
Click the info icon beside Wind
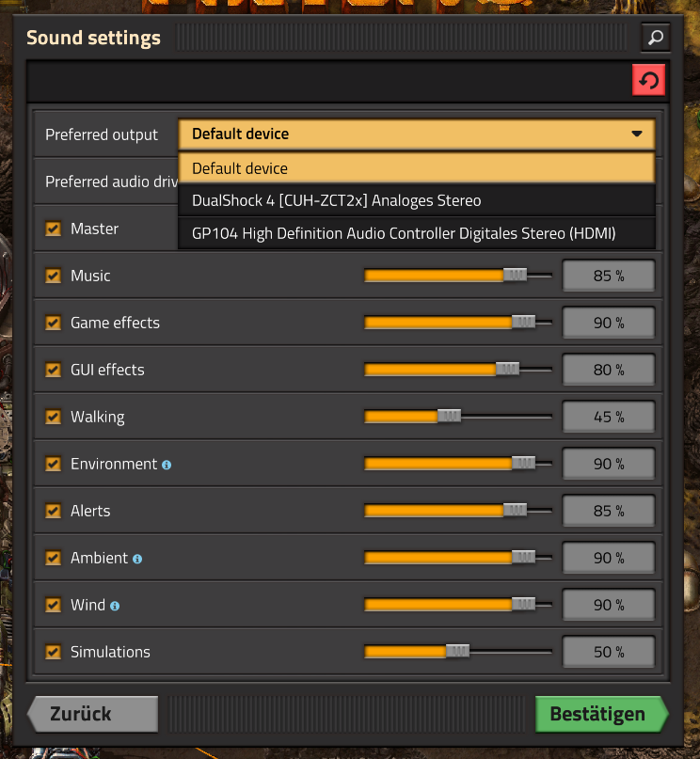pyautogui.click(x=115, y=606)
